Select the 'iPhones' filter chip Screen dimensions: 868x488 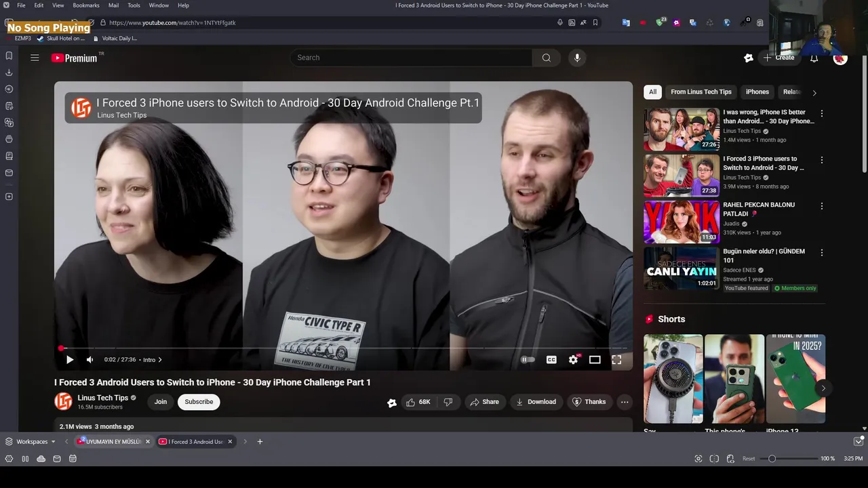click(757, 91)
